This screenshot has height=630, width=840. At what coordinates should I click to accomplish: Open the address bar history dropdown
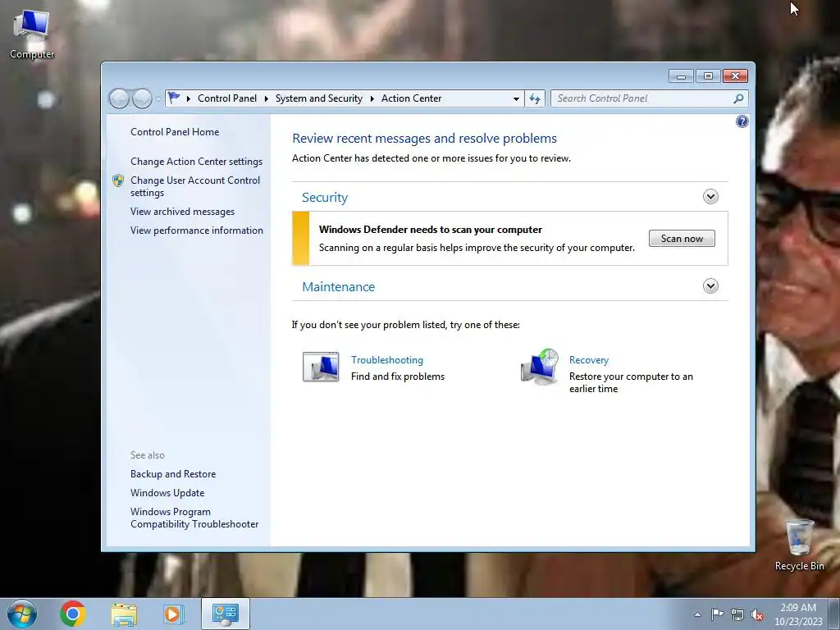[x=516, y=98]
